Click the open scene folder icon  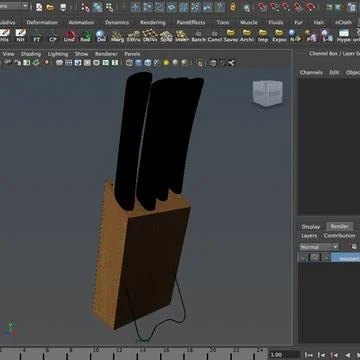(x=50, y=7)
